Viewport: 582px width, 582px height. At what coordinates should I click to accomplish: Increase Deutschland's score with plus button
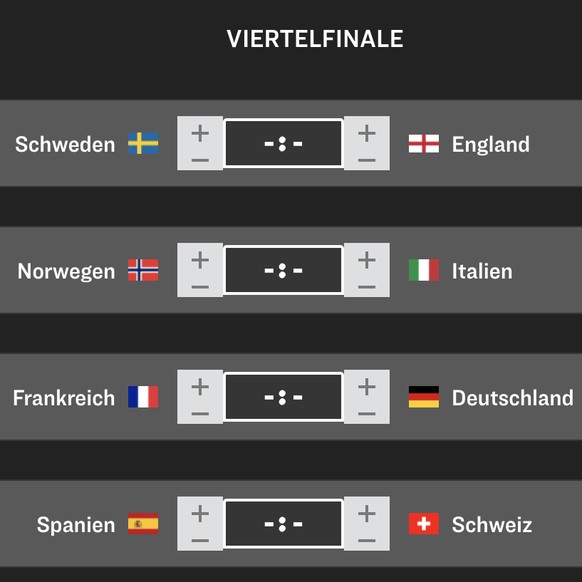coord(367,387)
